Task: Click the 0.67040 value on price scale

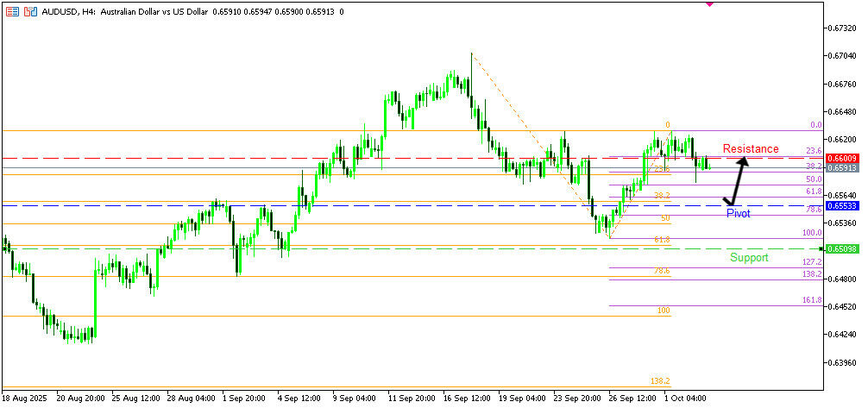Action: point(843,56)
